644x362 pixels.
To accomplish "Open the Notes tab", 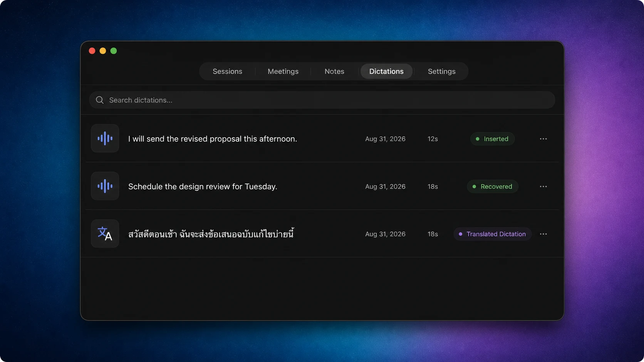I will click(x=334, y=72).
